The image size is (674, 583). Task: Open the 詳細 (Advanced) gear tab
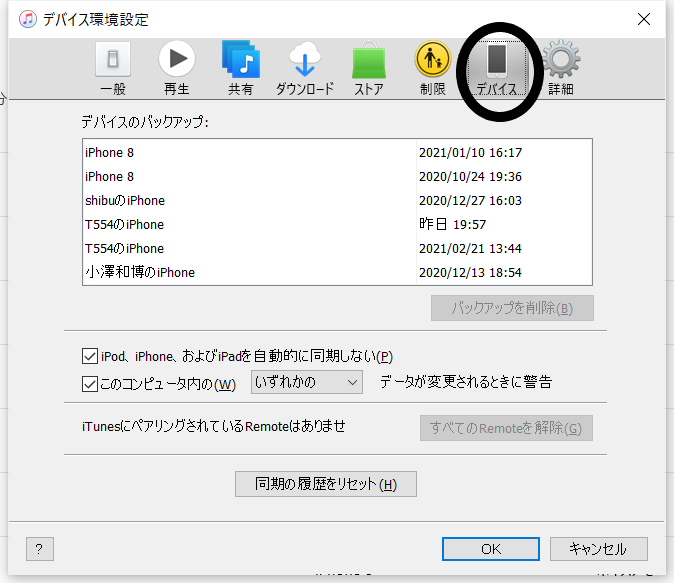(x=561, y=69)
